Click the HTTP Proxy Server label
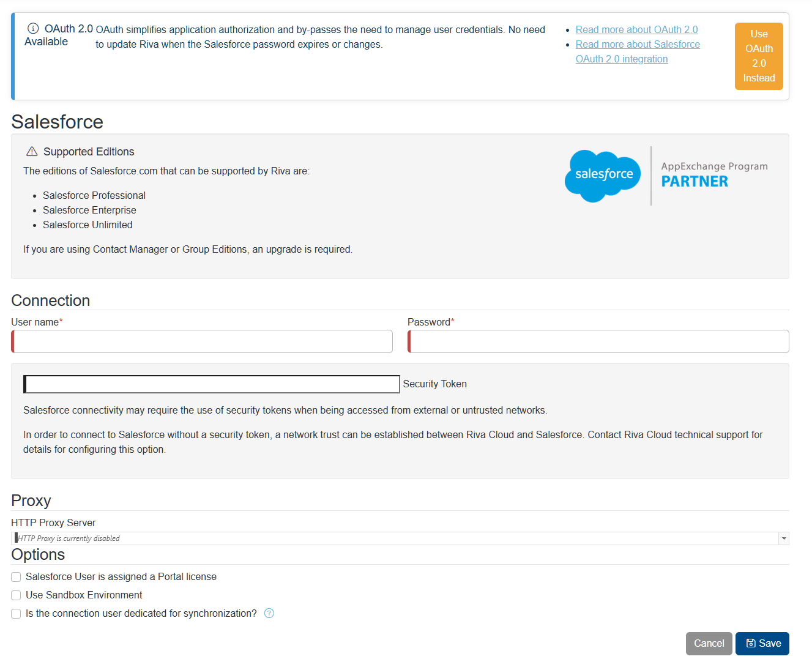Viewport: 812px width, 670px height. click(53, 523)
